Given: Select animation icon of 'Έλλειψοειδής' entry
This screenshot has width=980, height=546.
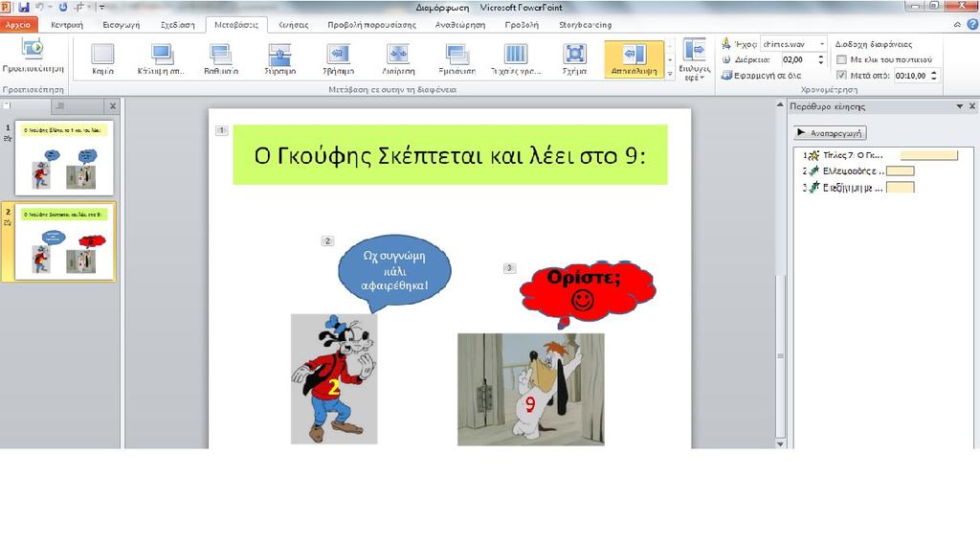Looking at the screenshot, I should pyautogui.click(x=813, y=171).
